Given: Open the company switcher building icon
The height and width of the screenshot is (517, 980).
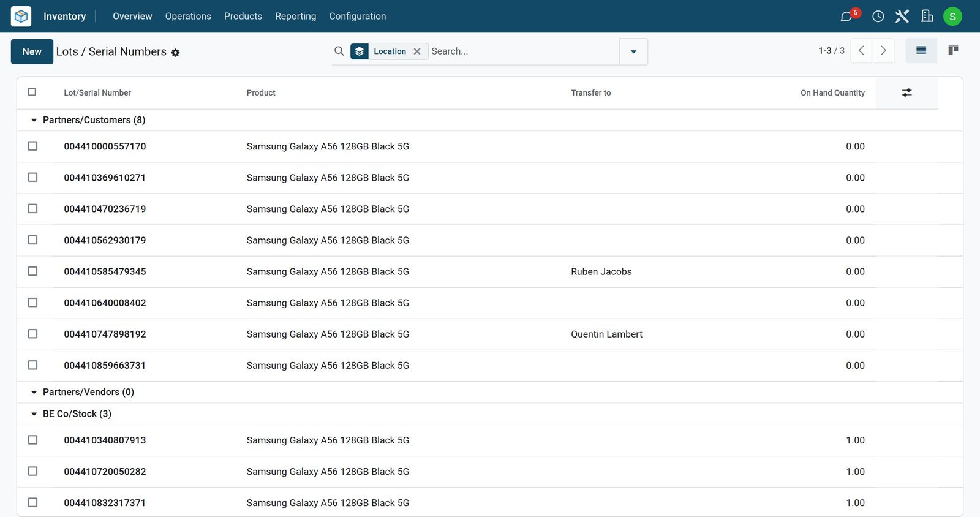Looking at the screenshot, I should 927,17.
